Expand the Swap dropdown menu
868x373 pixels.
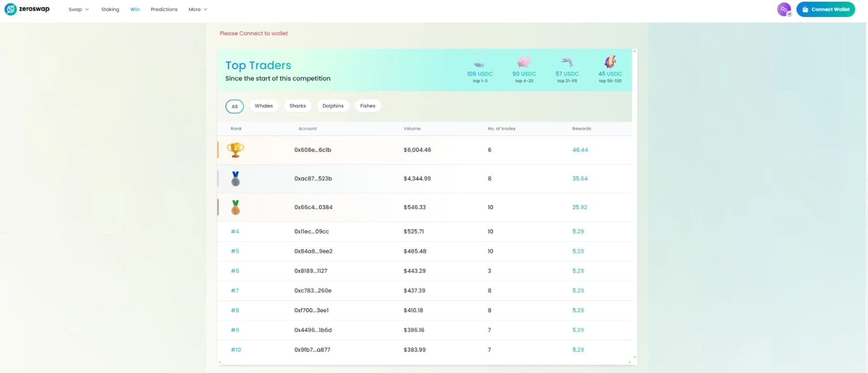79,9
